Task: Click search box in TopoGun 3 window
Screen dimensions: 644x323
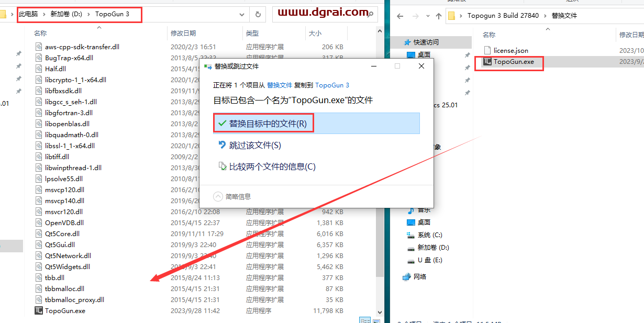Action: pyautogui.click(x=326, y=14)
